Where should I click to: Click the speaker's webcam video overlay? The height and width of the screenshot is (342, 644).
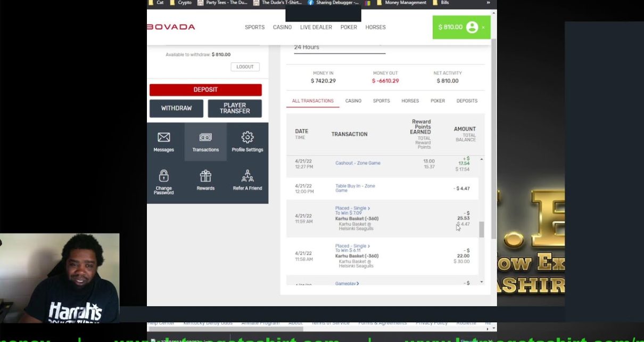(x=60, y=278)
